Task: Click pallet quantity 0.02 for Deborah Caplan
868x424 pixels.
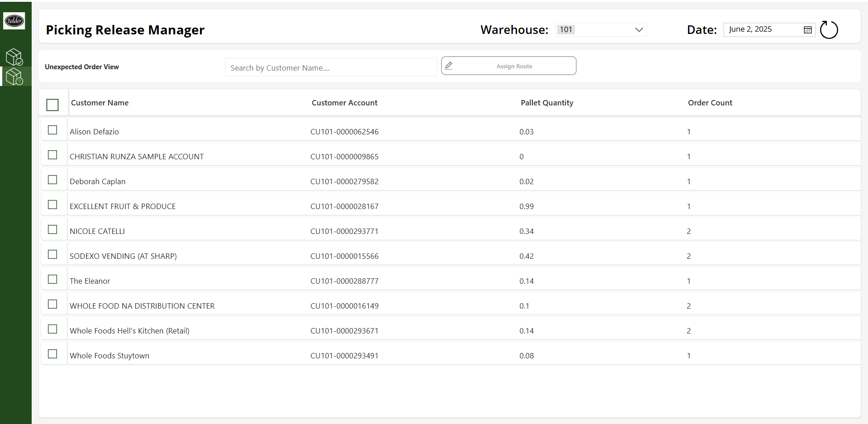Action: tap(526, 181)
